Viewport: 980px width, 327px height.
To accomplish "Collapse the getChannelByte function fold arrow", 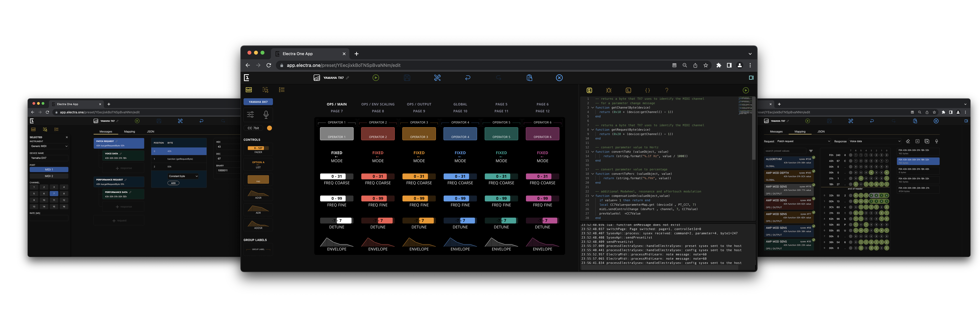I will point(592,108).
